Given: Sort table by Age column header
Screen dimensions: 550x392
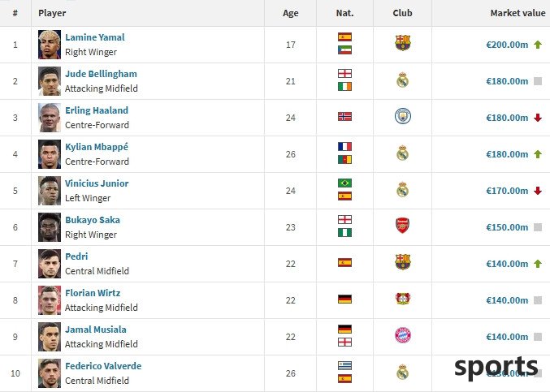Looking at the screenshot, I should (290, 13).
